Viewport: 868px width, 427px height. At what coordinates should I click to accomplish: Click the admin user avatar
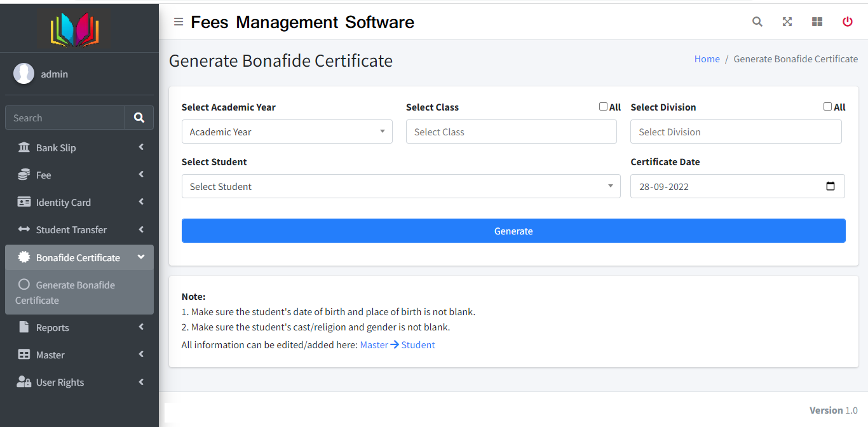click(x=24, y=74)
